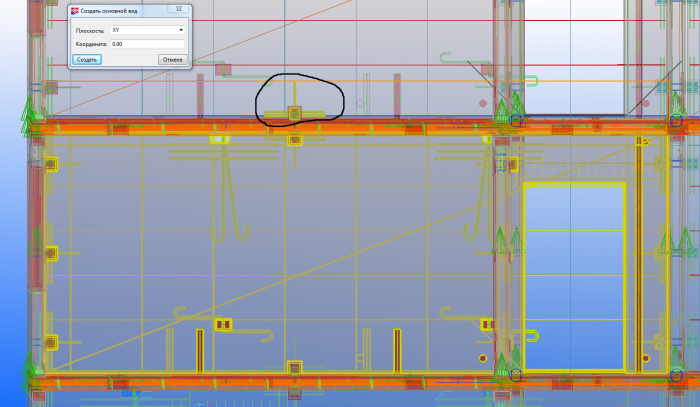The image size is (700, 407).
Task: Click the Координата label text
Action: (91, 44)
